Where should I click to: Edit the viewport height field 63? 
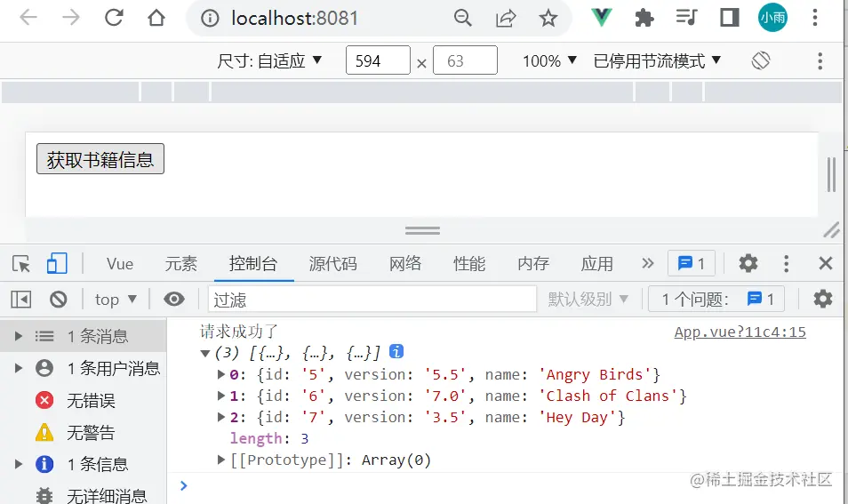click(x=465, y=60)
